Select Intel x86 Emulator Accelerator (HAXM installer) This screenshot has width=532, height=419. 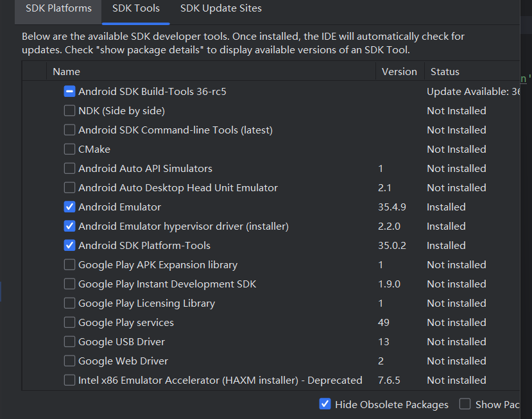coord(70,381)
